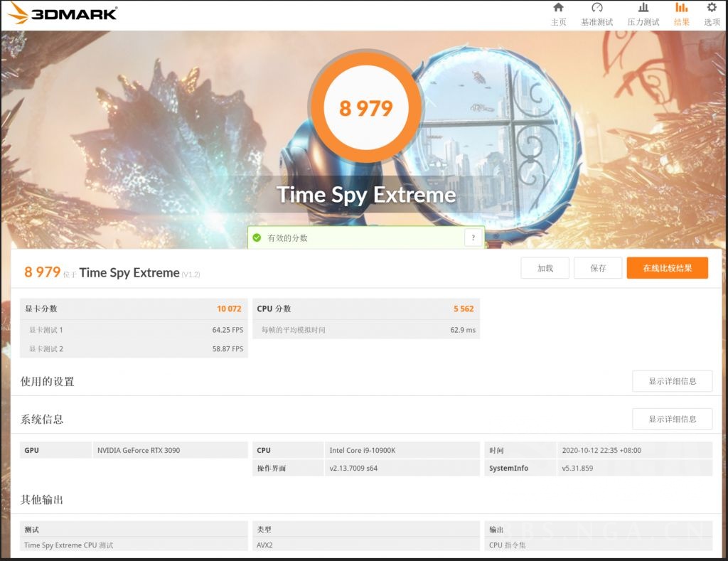Select version v2.13.7009 s64 text
The width and height of the screenshot is (728, 561).
pos(353,468)
